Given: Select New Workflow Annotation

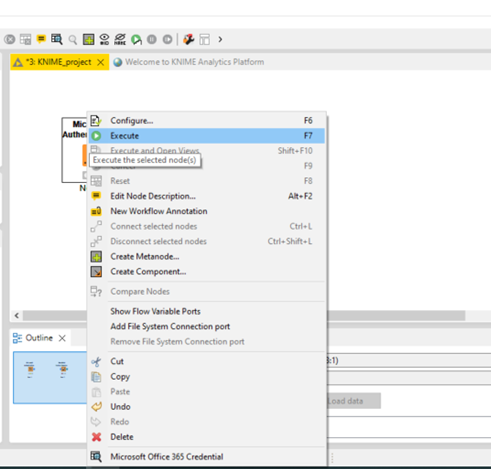Looking at the screenshot, I should click(x=207, y=211).
